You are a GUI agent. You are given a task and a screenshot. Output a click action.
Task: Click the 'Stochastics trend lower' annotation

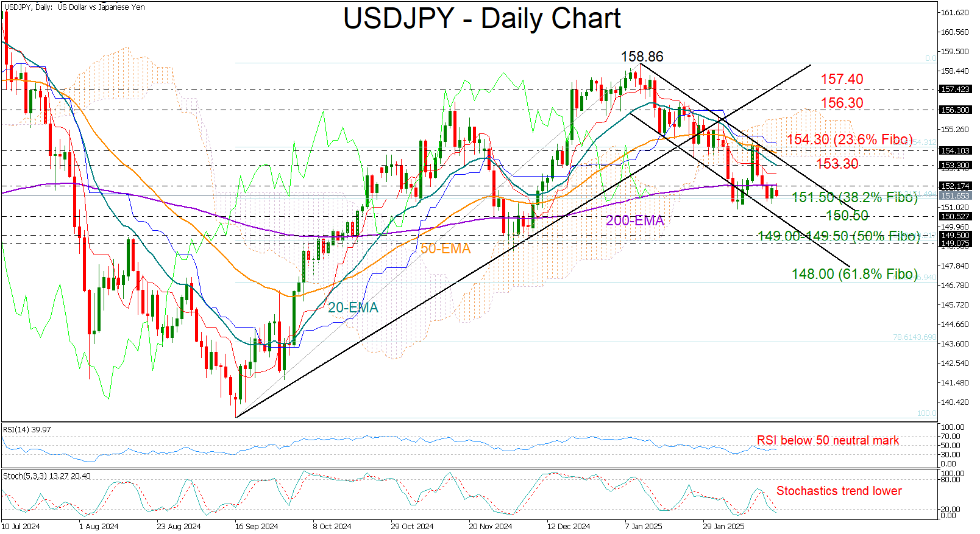point(839,491)
